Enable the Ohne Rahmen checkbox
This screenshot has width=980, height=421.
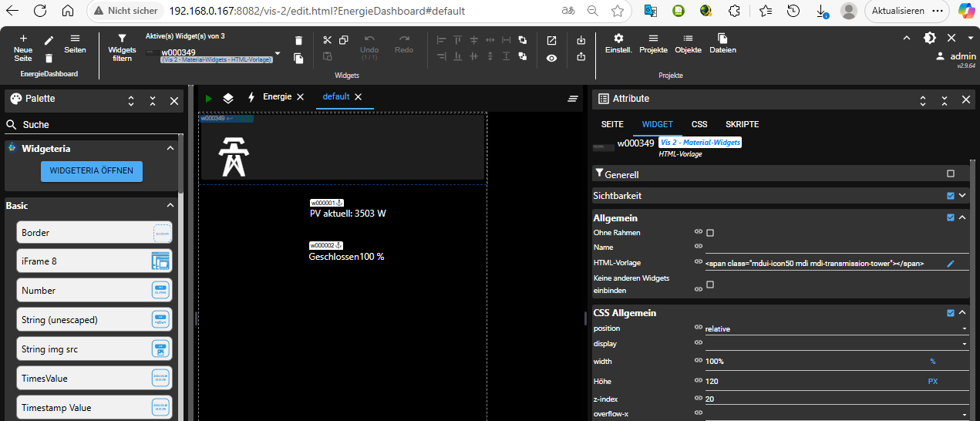[x=710, y=233]
